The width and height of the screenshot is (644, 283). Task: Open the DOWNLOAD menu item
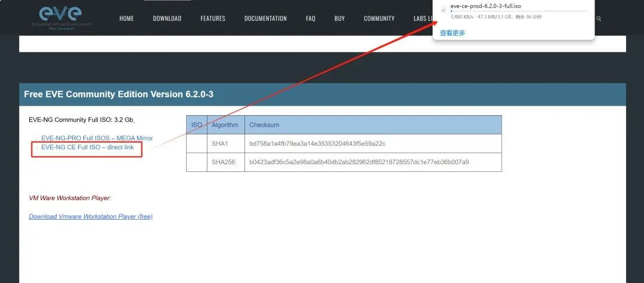tap(167, 19)
